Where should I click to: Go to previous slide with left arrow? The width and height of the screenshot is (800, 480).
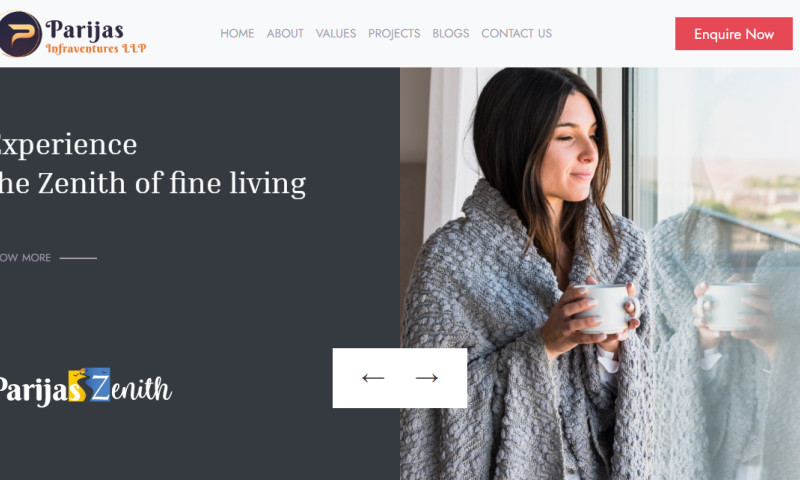373,378
